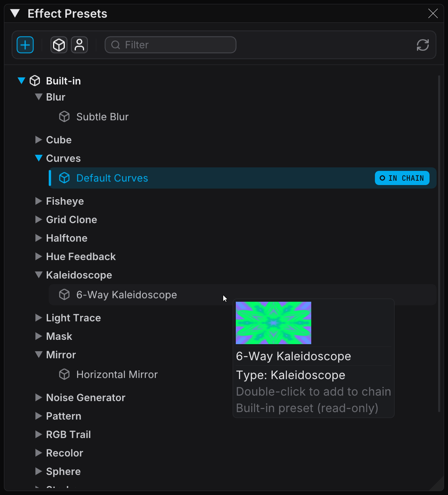Expand the Grid Clone category arrow

tap(39, 219)
